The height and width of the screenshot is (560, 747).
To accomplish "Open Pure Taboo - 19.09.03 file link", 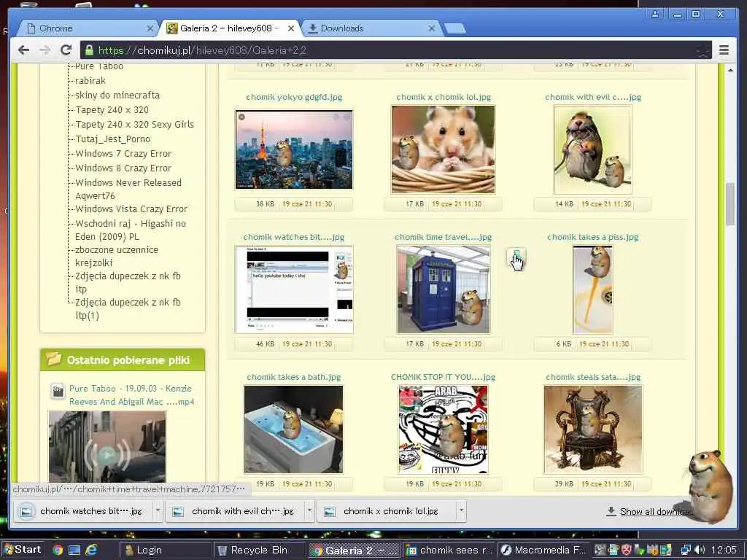I will 131,395.
